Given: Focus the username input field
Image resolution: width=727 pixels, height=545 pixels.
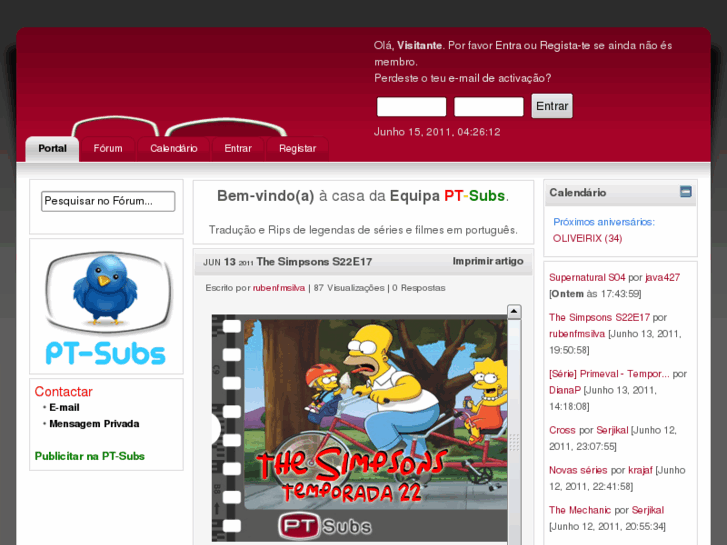Looking at the screenshot, I should tap(412, 107).
